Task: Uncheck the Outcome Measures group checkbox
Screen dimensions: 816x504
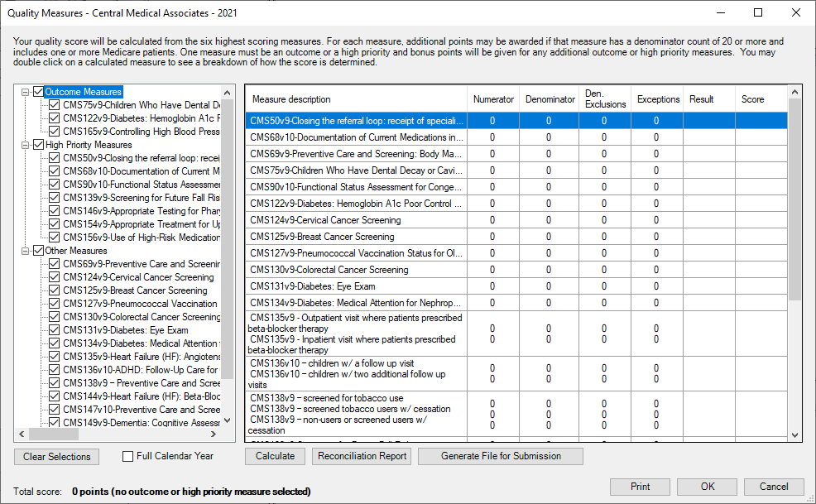Action: coord(38,92)
